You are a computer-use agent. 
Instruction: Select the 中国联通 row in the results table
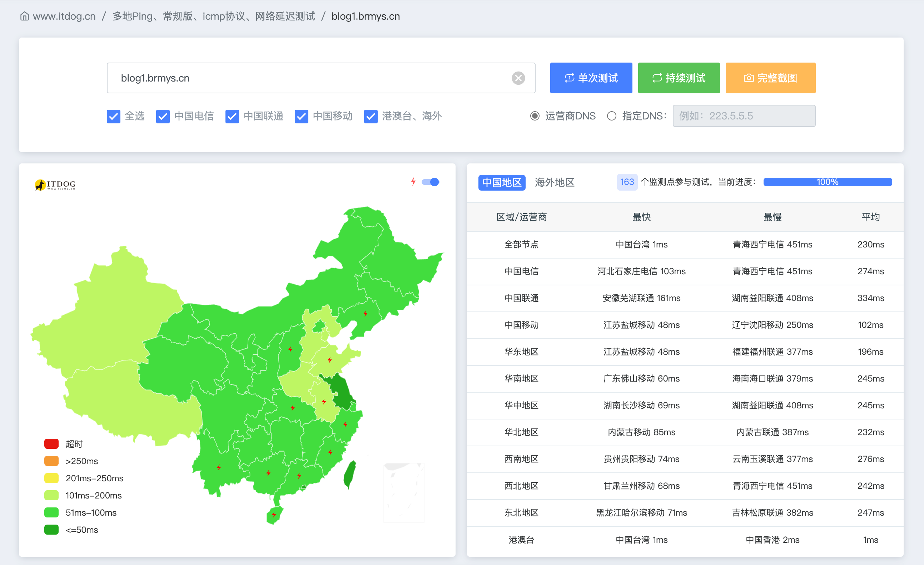[685, 298]
